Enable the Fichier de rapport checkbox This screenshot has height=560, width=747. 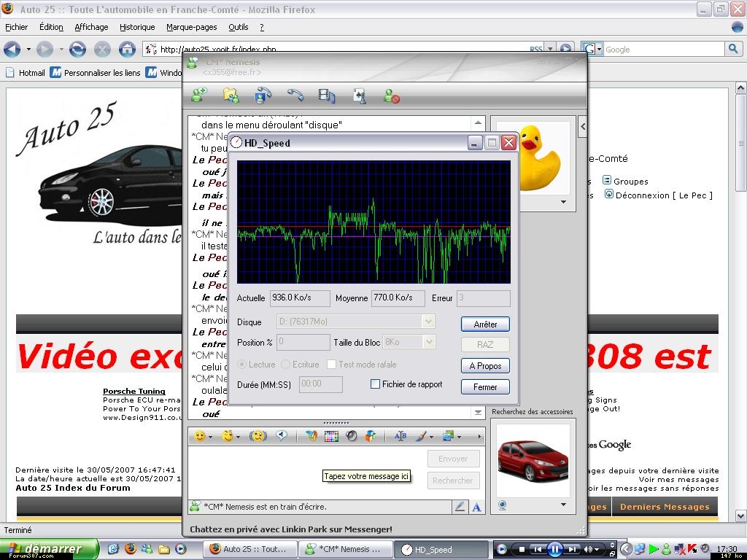click(376, 384)
